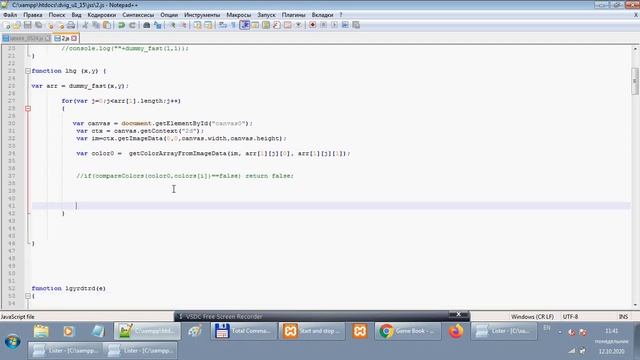The width and height of the screenshot is (640, 360).
Task: Open the Вид menu
Action: click(76, 15)
